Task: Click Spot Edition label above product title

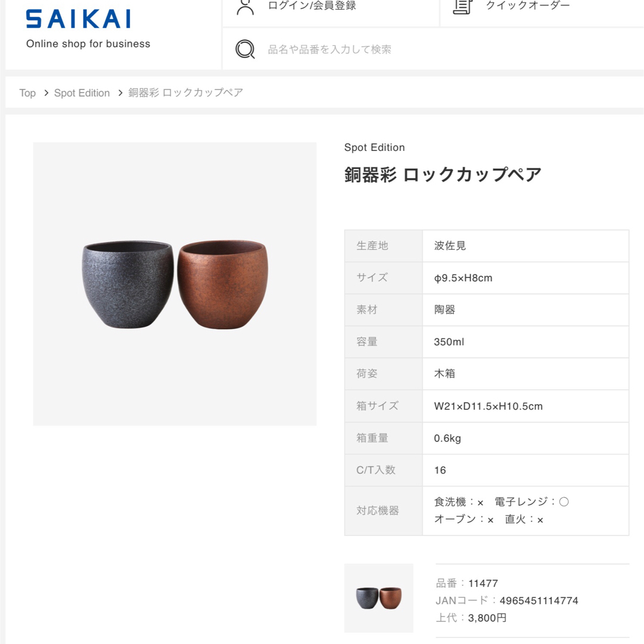Action: coord(374,147)
